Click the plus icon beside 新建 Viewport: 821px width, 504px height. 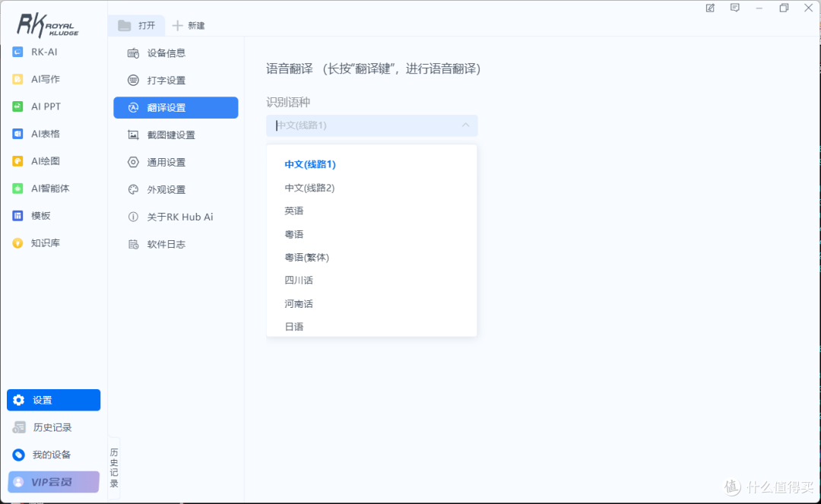177,25
